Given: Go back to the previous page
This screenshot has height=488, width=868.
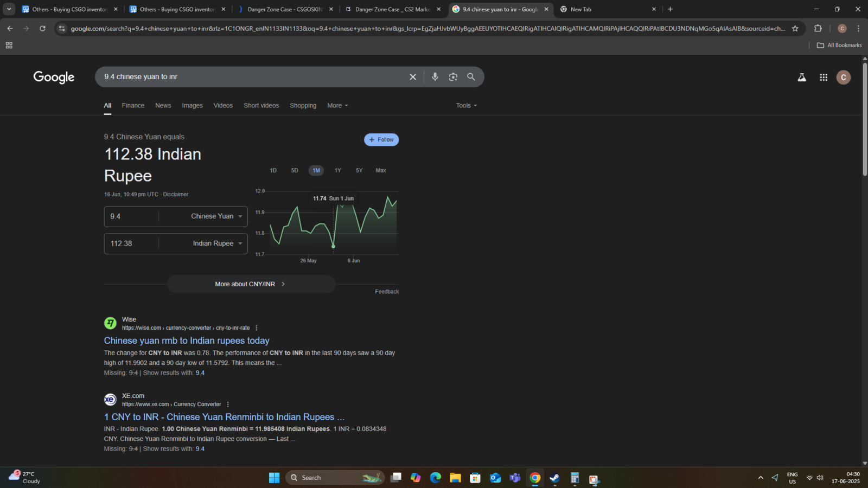Looking at the screenshot, I should pos(10,28).
